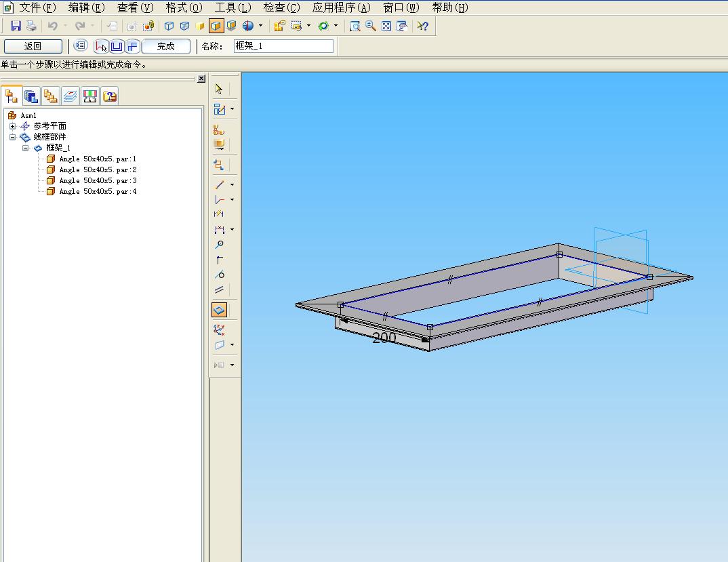This screenshot has height=562, width=728.
Task: Toggle shaded with visible edges mode
Action: pyautogui.click(x=216, y=26)
